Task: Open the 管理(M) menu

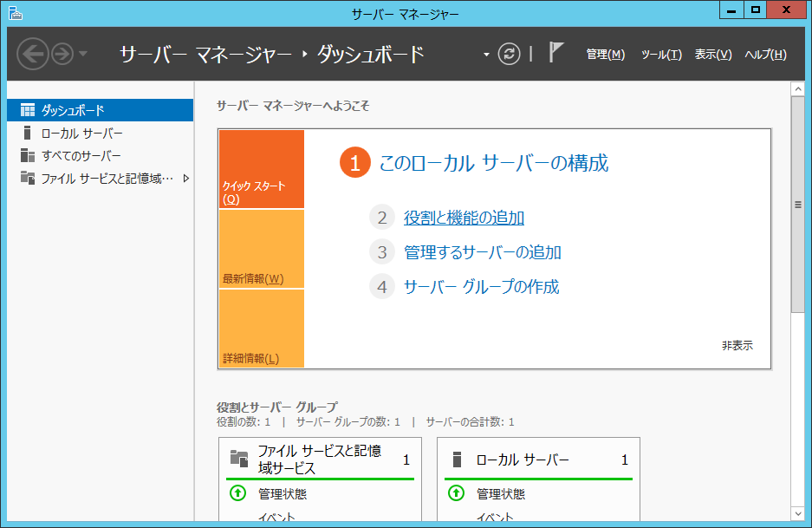Action: coord(605,54)
